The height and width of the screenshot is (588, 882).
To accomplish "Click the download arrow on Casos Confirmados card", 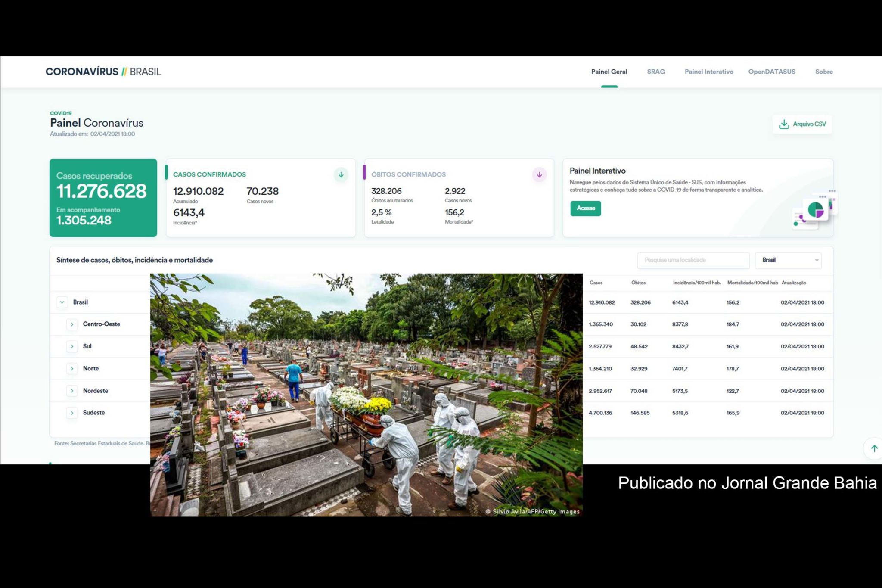I will [x=340, y=175].
